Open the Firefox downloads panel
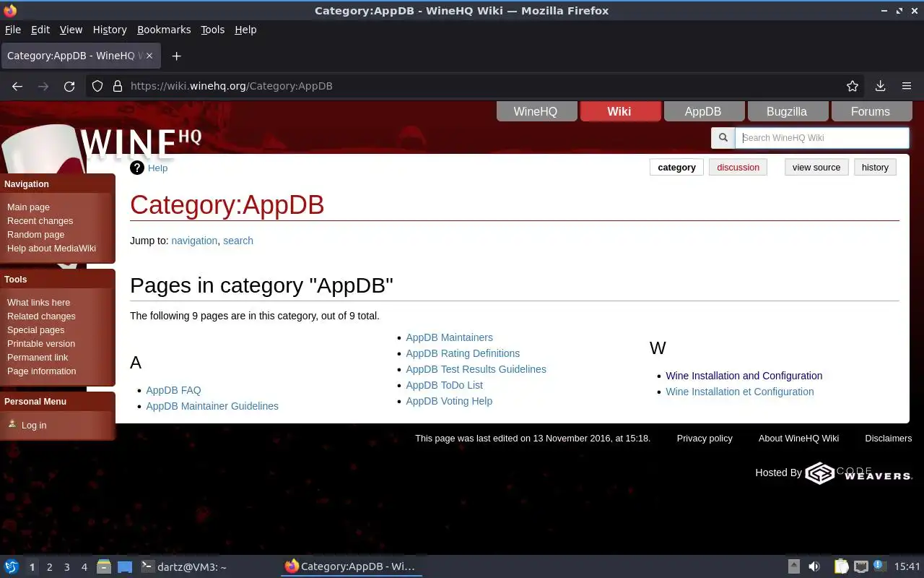Viewport: 924px width, 578px height. 880,86
